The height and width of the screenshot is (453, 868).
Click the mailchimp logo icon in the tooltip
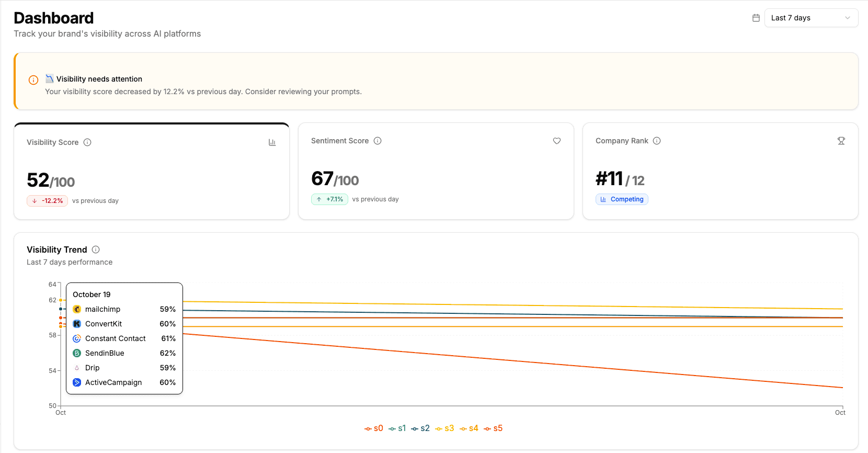77,309
